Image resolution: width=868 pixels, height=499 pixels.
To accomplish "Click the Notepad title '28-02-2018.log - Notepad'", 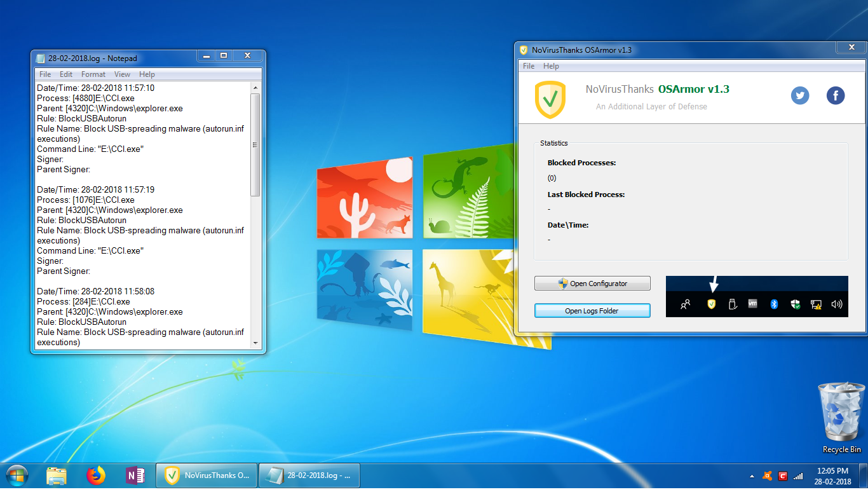I will (93, 58).
